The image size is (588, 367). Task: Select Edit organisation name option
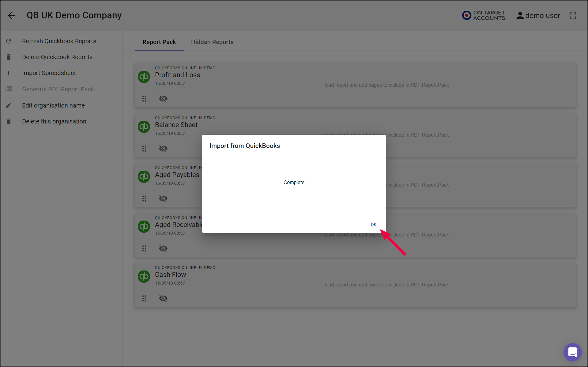pyautogui.click(x=61, y=105)
